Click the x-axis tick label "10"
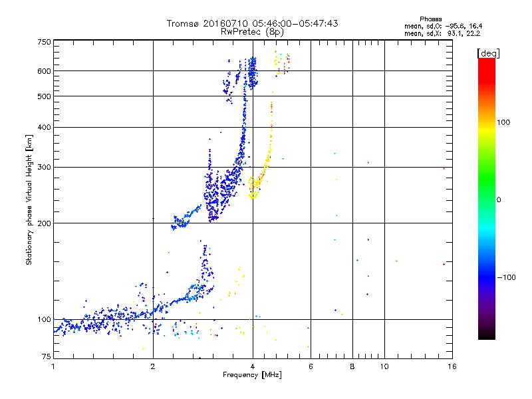The image size is (532, 399). pos(384,366)
